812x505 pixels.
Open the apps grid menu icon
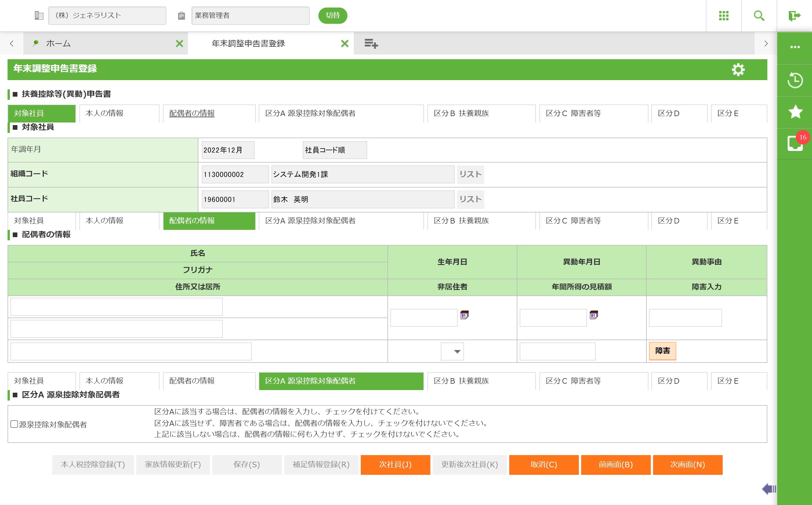[724, 16]
